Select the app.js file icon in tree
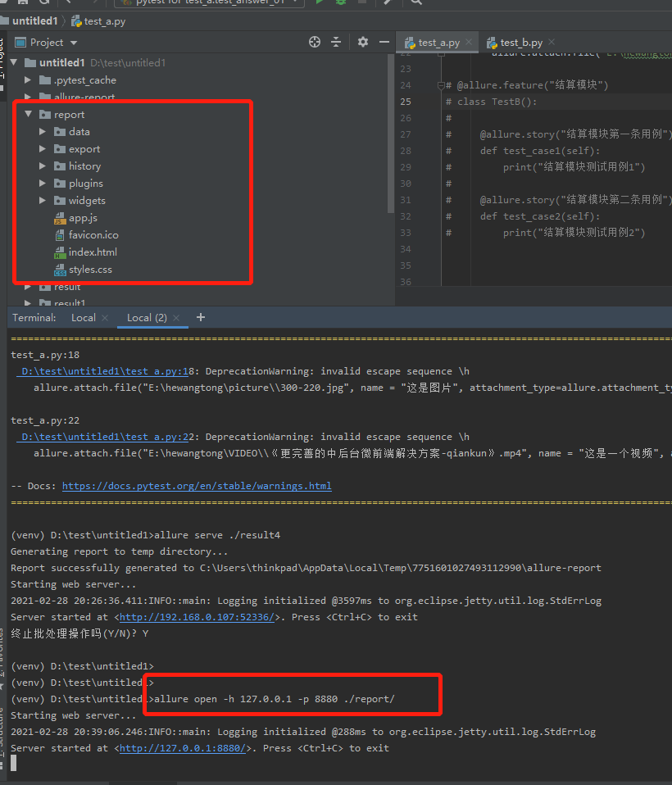Image resolution: width=672 pixels, height=785 pixels. [x=60, y=218]
